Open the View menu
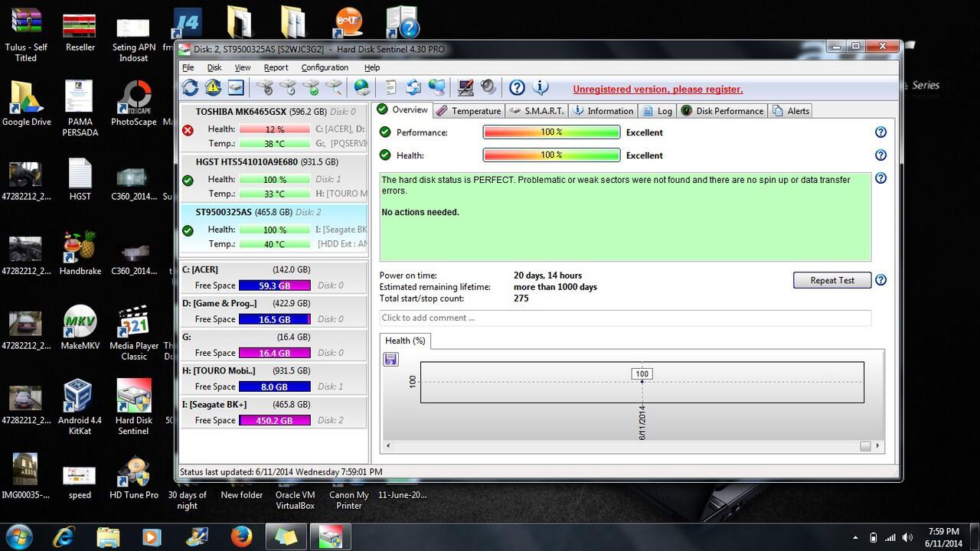The image size is (980, 551). tap(243, 67)
